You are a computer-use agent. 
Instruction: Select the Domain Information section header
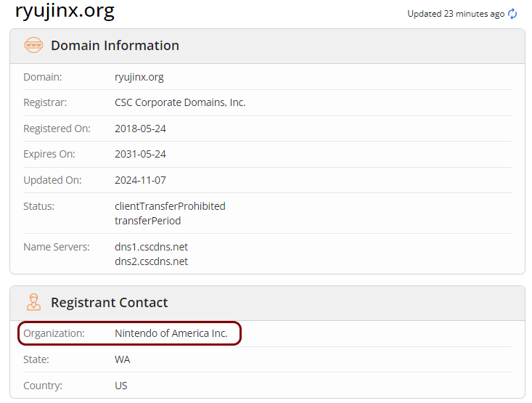pyautogui.click(x=115, y=46)
